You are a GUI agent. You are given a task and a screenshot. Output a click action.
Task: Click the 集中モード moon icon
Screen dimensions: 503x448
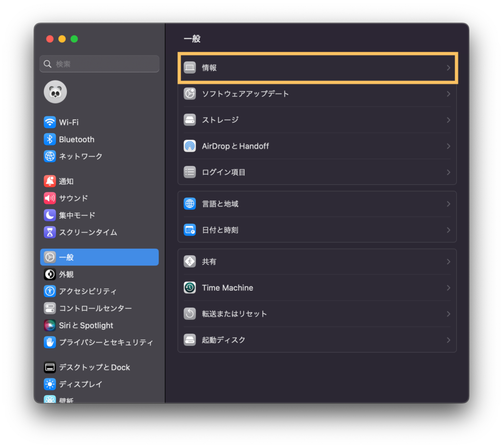(50, 215)
